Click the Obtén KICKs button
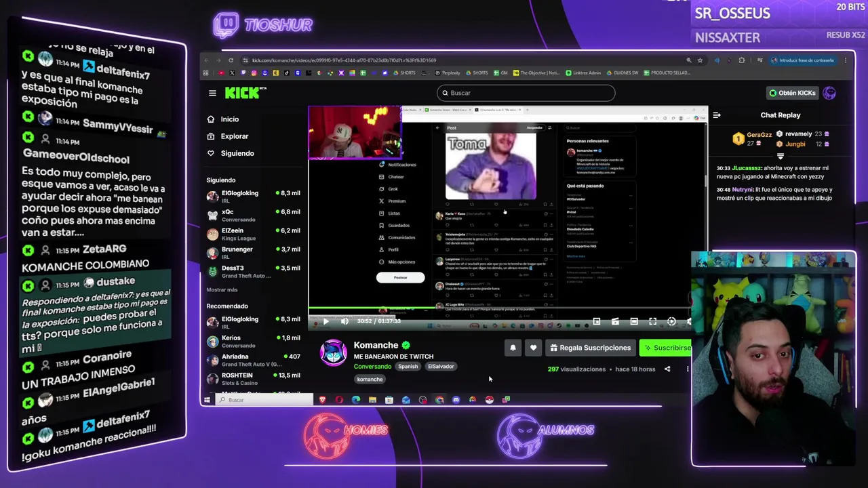868x488 pixels. click(792, 93)
